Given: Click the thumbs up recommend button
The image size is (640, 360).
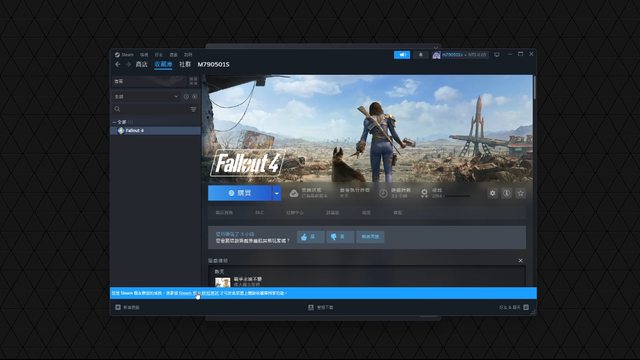Looking at the screenshot, I should click(x=311, y=237).
